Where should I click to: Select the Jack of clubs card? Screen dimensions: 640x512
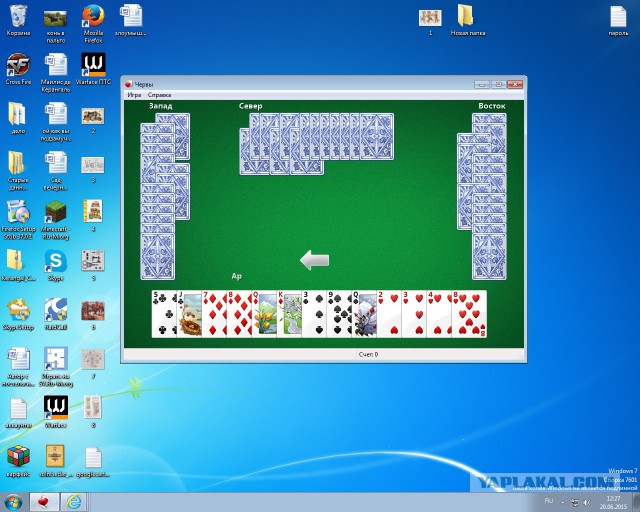[x=189, y=314]
